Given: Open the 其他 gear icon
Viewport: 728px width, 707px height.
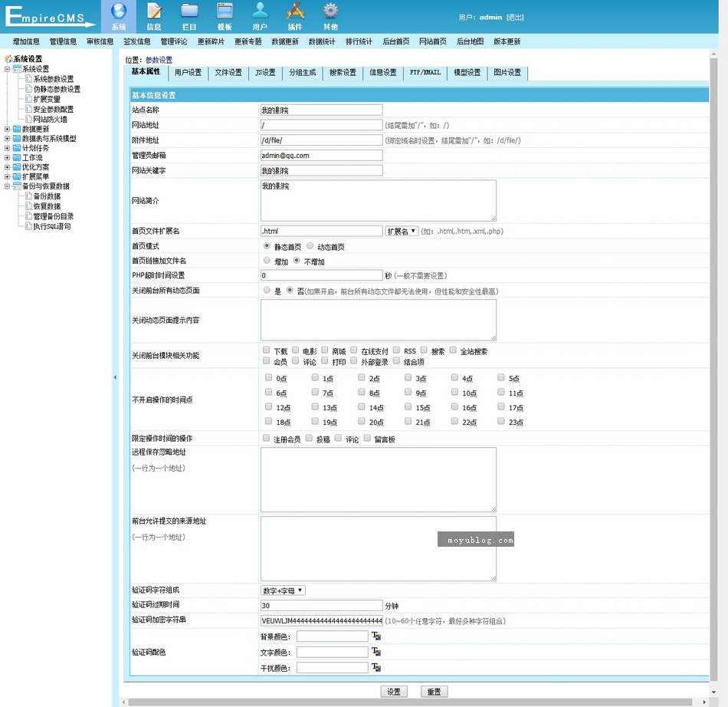Looking at the screenshot, I should [330, 12].
